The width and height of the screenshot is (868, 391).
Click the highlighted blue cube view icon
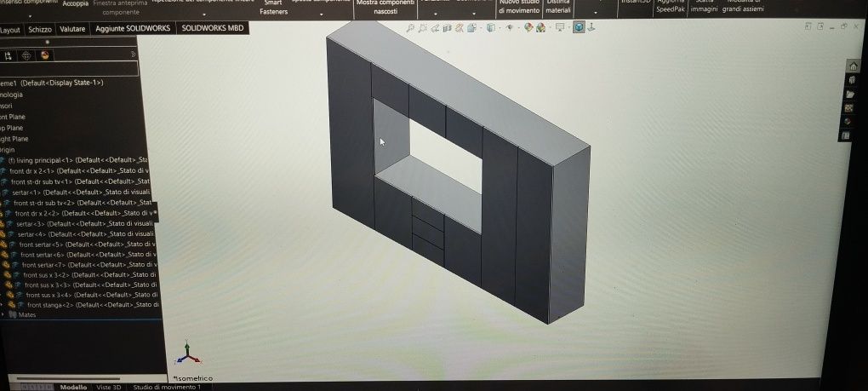[579, 27]
